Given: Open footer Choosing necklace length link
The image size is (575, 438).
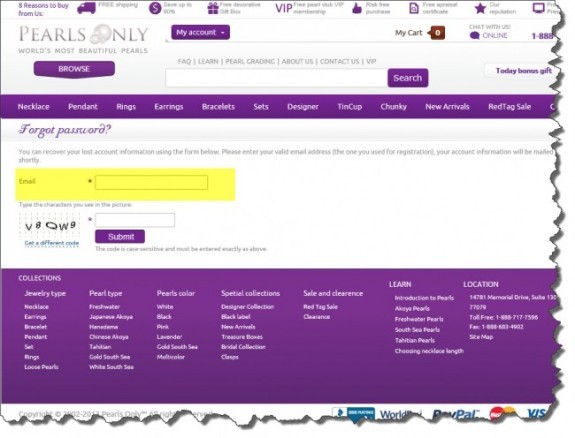Looking at the screenshot, I should [429, 351].
